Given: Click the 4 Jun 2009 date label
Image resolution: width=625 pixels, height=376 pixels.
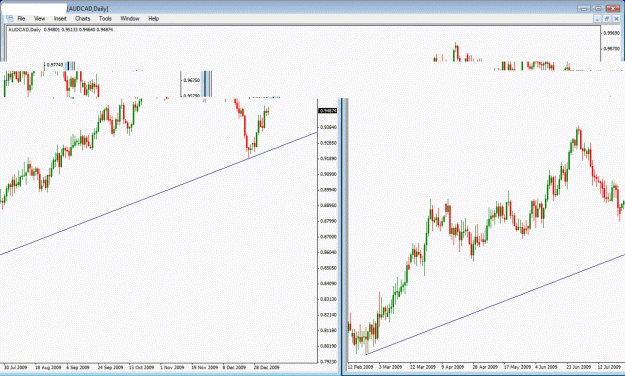Looking at the screenshot, I should click(546, 367).
